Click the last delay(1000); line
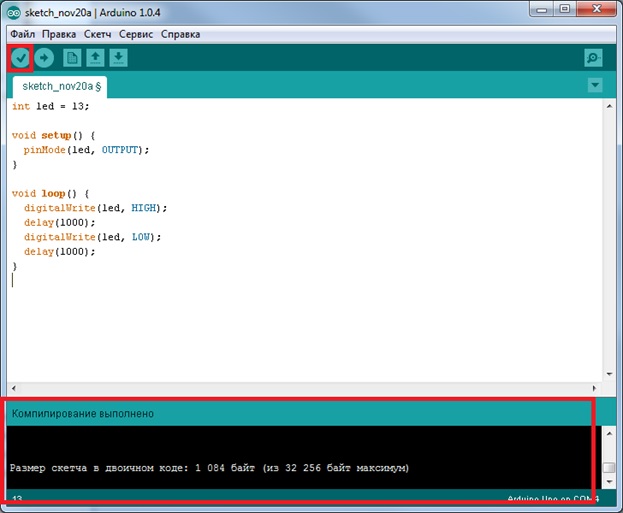The image size is (623, 513). coord(60,252)
